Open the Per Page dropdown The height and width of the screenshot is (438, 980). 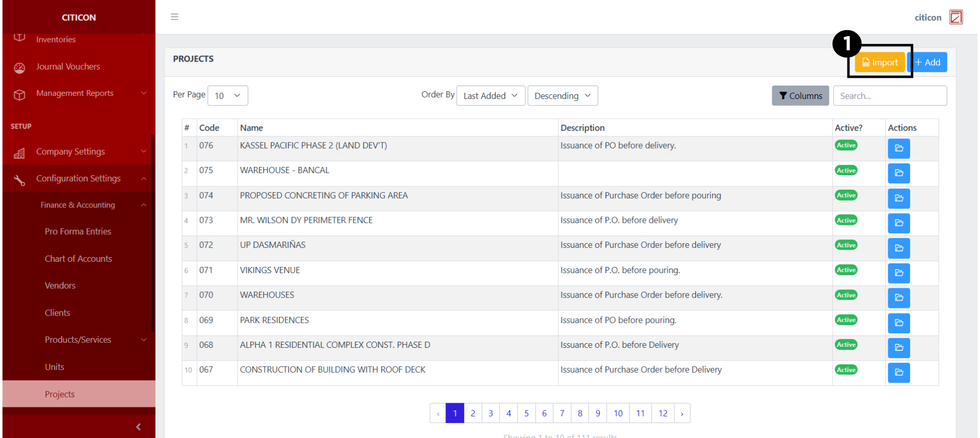(227, 96)
